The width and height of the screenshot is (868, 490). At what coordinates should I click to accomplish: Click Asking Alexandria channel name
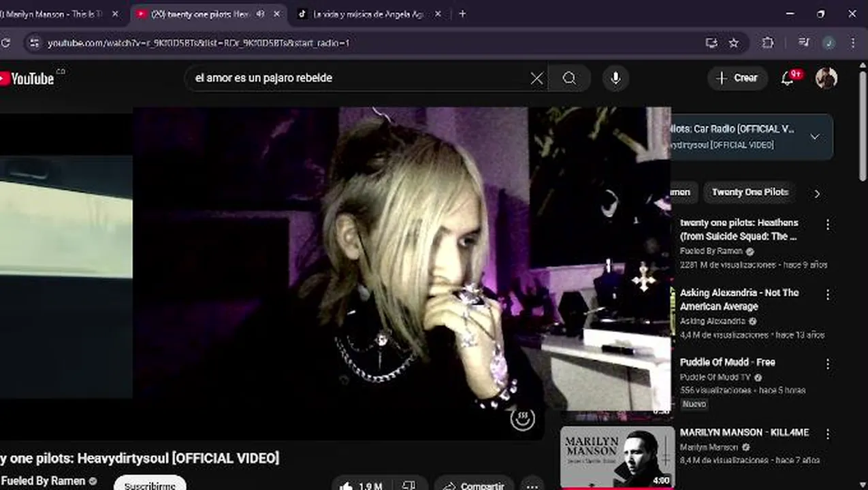click(713, 321)
